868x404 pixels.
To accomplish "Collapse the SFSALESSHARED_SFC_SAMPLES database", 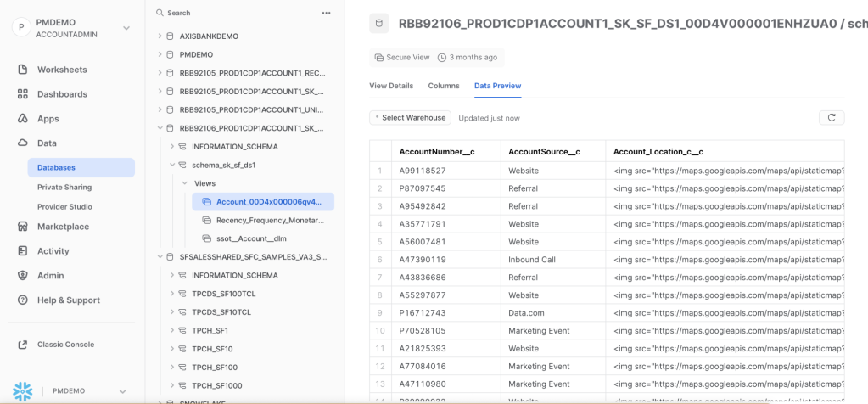I will (160, 257).
